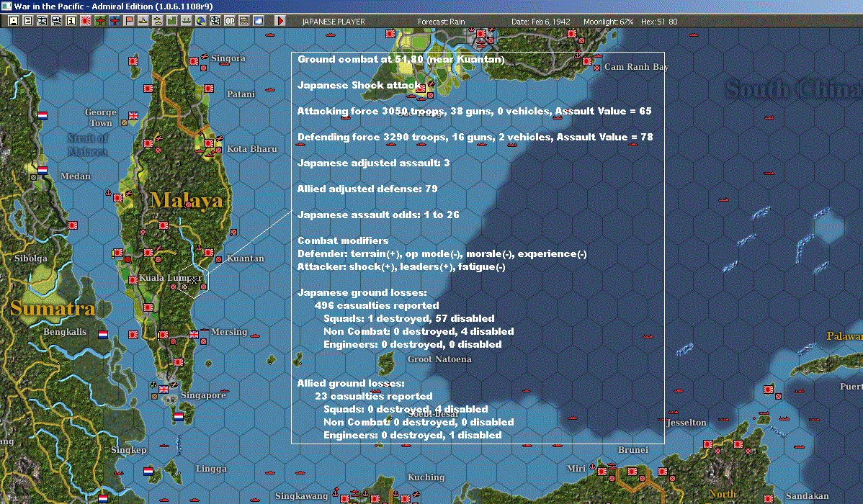Screen dimensions: 863x504
Task: Select the red plane on blue background icon
Action: pos(114,21)
